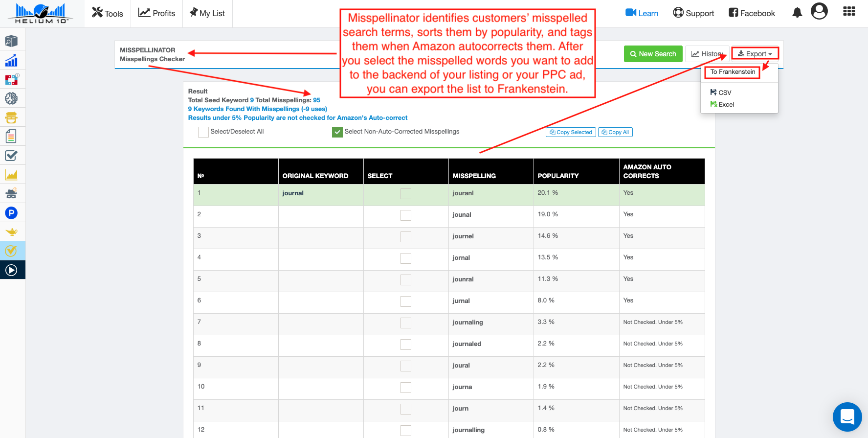Choose Excel export option

(722, 104)
